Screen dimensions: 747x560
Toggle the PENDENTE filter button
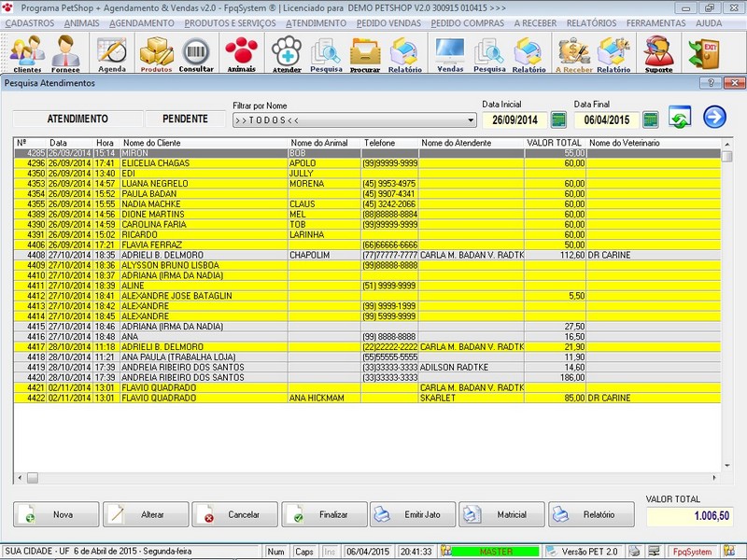(185, 119)
